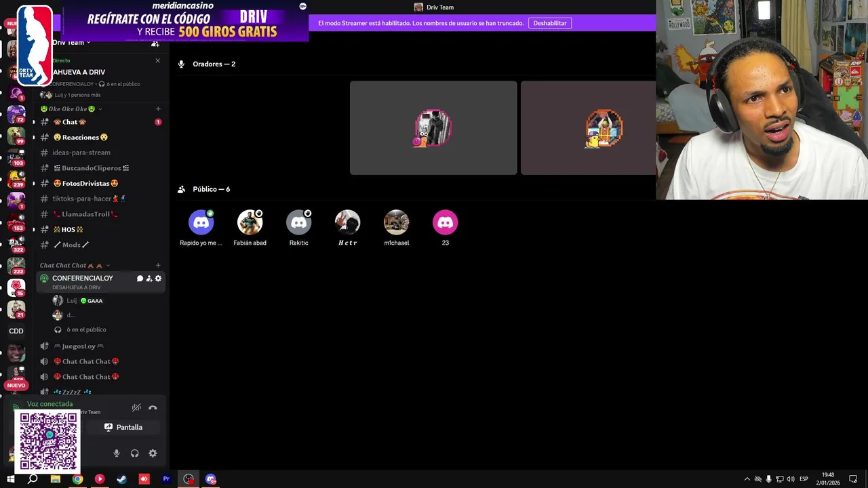868x488 pixels.
Task: Click audience member Rakitic
Action: click(x=298, y=228)
